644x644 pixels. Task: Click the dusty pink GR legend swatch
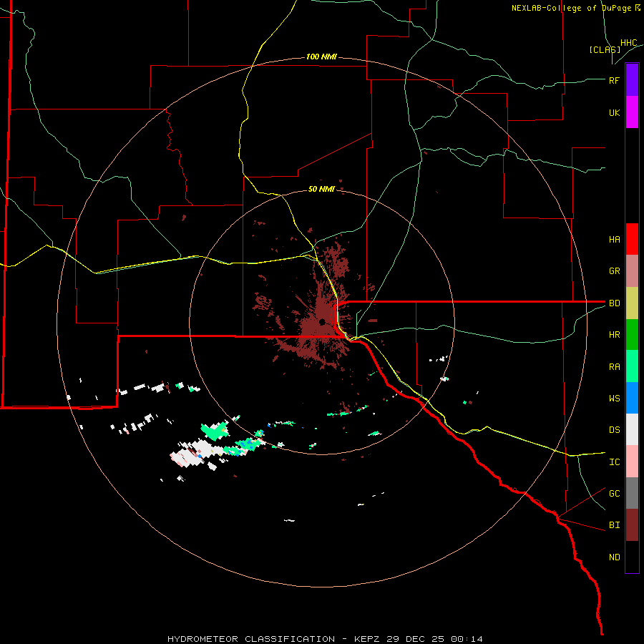click(632, 271)
